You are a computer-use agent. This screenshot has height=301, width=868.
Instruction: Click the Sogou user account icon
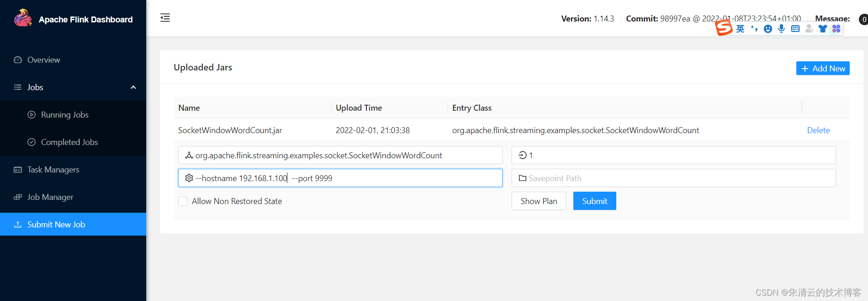point(809,29)
